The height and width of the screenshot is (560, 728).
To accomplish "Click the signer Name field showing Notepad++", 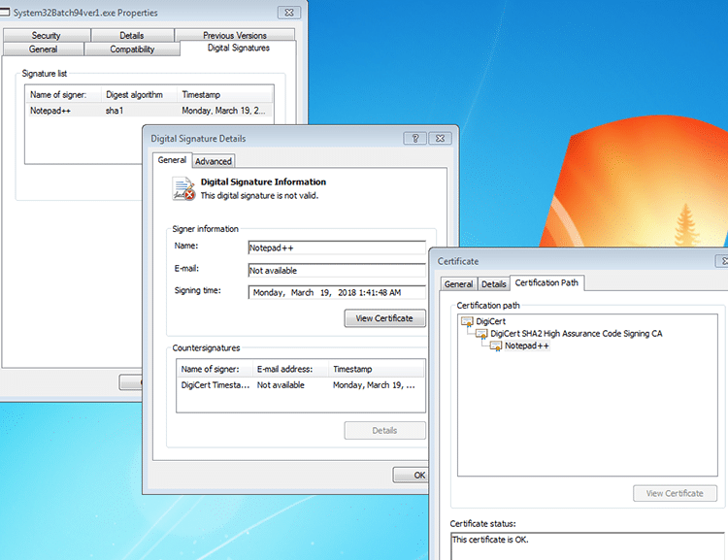I will tap(337, 247).
